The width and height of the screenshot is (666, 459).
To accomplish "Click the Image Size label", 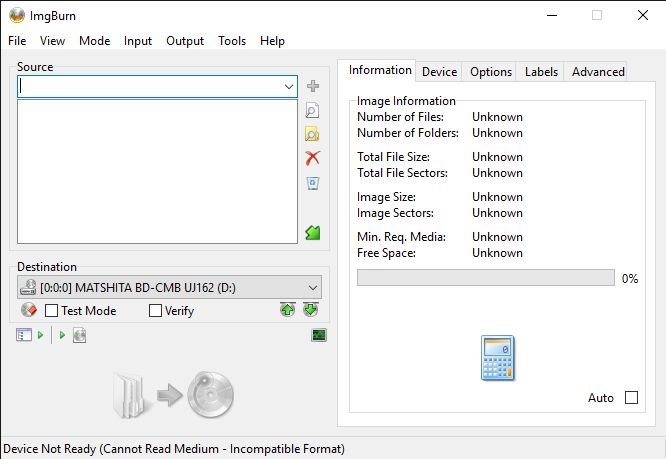I will (x=386, y=197).
